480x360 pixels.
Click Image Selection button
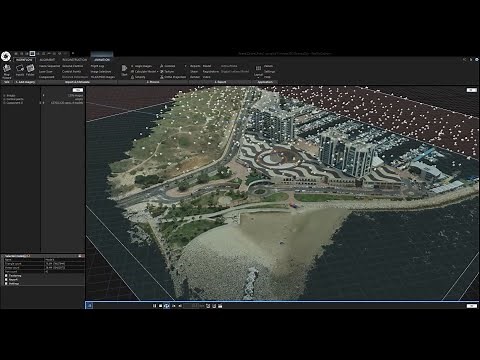coord(101,71)
